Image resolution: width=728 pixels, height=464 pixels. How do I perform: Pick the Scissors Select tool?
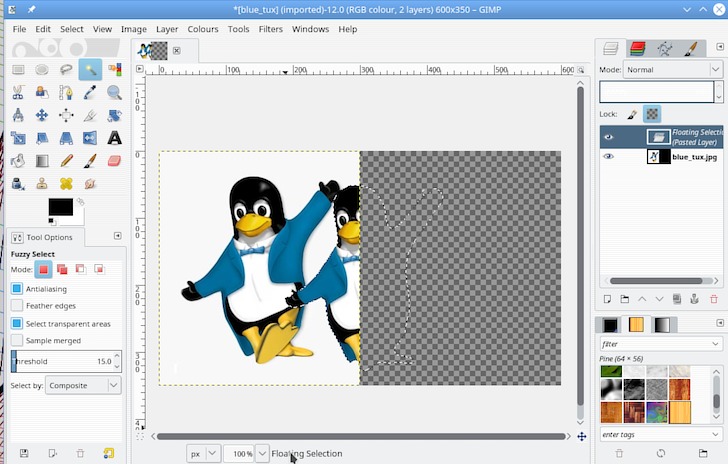coord(18,92)
